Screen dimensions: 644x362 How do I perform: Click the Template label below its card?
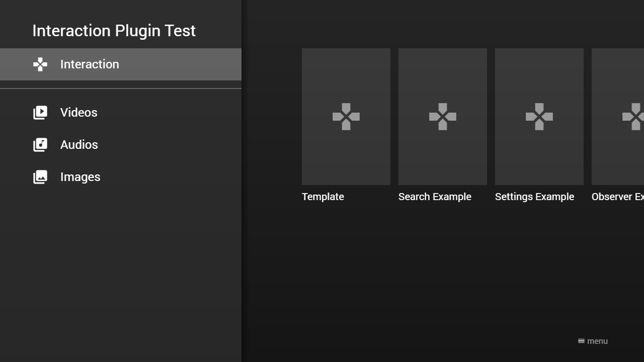[x=323, y=197]
